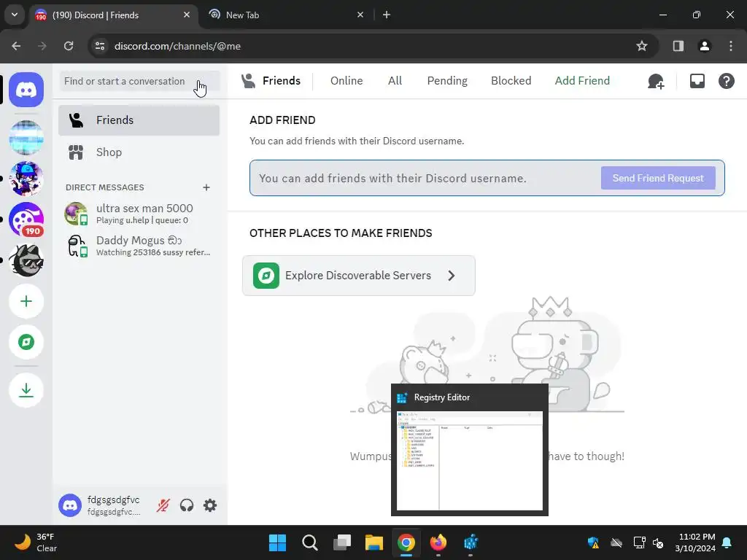The image size is (747, 560).
Task: Click the Find or start a conversation box
Action: (139, 81)
